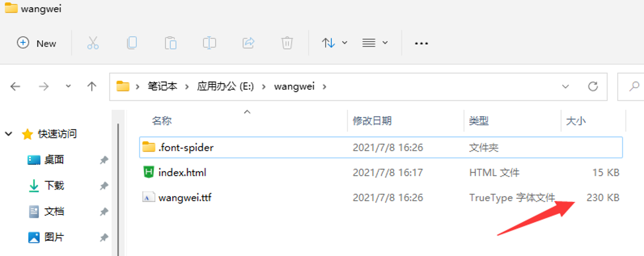
Task: Click the Cut scissors icon
Action: tap(93, 43)
